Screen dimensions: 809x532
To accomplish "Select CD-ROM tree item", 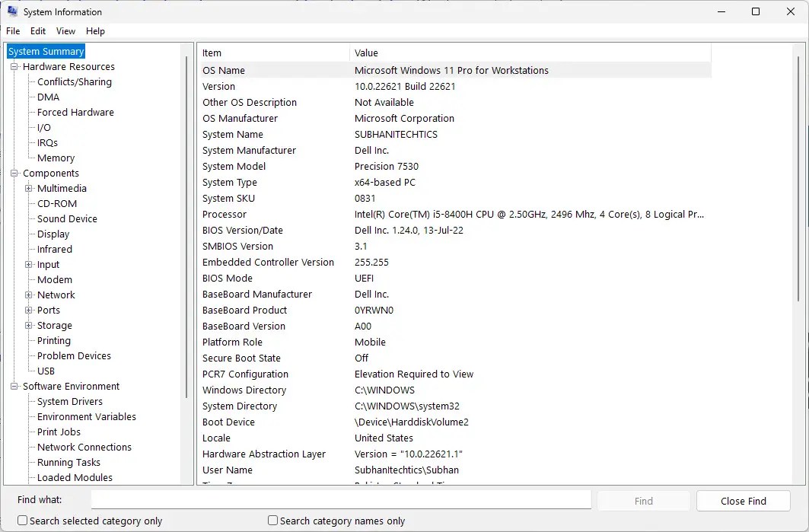I will point(57,203).
